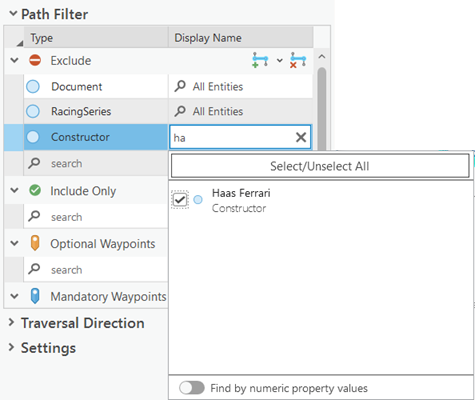Click the remove filter path icon
This screenshot has height=400, width=475.
point(298,60)
